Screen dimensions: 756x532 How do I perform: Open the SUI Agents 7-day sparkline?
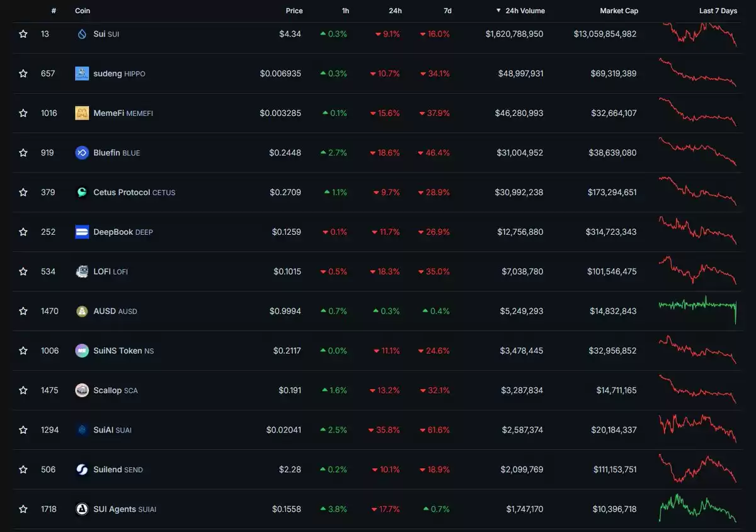[697, 508]
